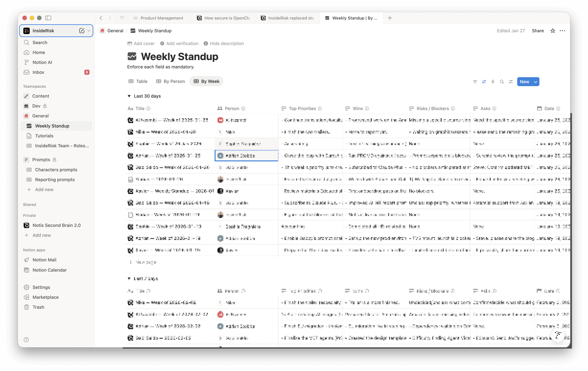Open the view settings sliders icon
The image size is (588, 371).
pos(511,82)
